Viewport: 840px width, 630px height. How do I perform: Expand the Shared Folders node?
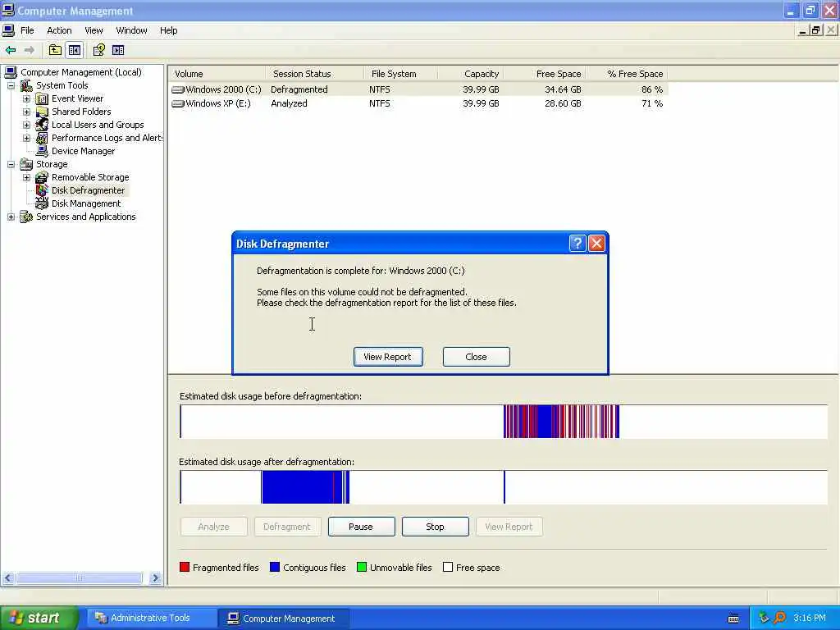tap(26, 112)
